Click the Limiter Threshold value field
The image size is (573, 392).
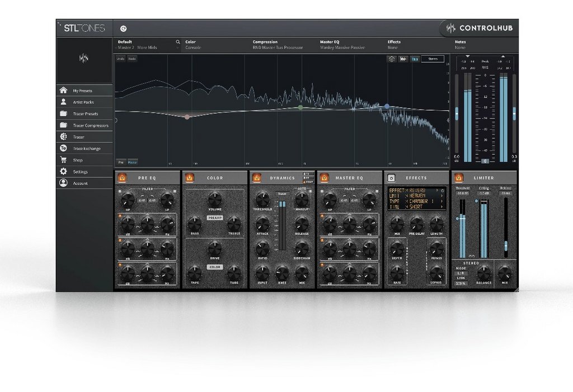462,193
